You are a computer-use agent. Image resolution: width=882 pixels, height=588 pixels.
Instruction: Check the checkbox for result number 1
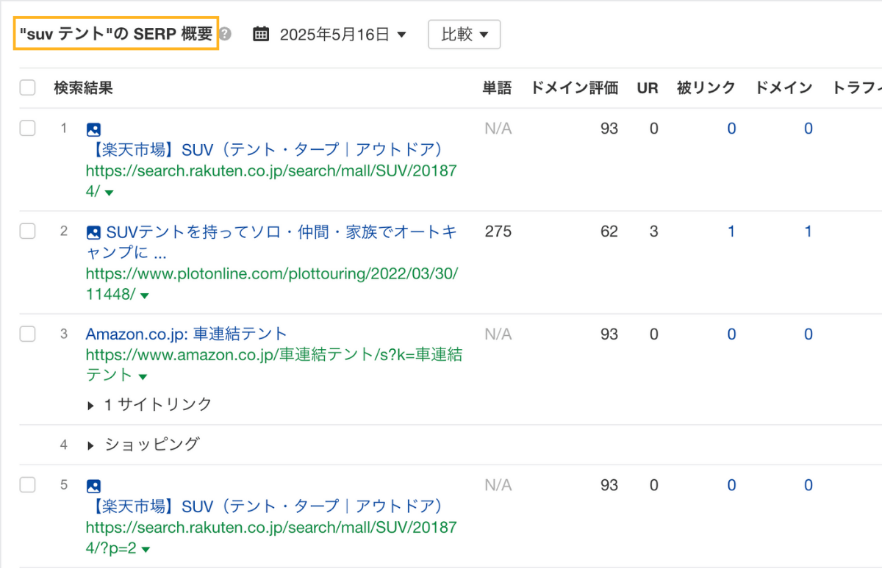coord(27,127)
